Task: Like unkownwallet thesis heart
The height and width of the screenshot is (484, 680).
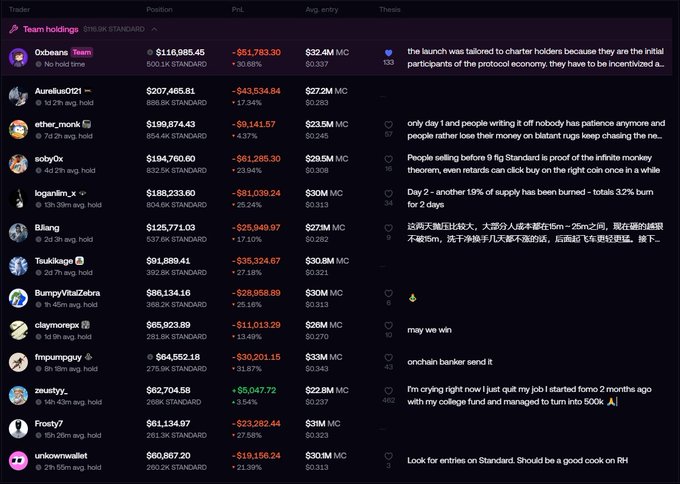Action: click(x=389, y=456)
